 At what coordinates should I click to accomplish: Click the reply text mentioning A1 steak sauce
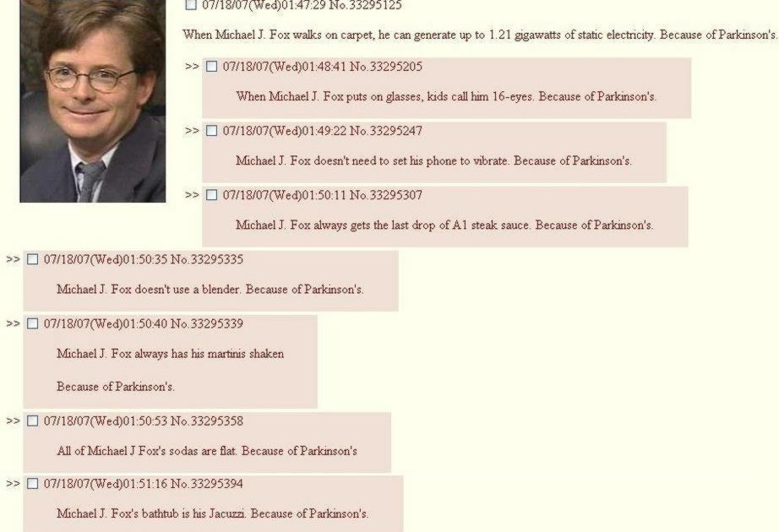pyautogui.click(x=444, y=225)
